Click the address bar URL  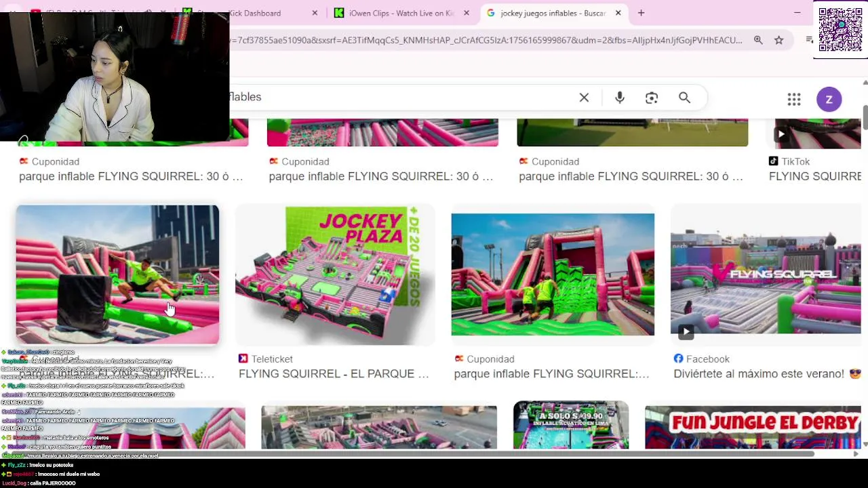click(x=486, y=40)
